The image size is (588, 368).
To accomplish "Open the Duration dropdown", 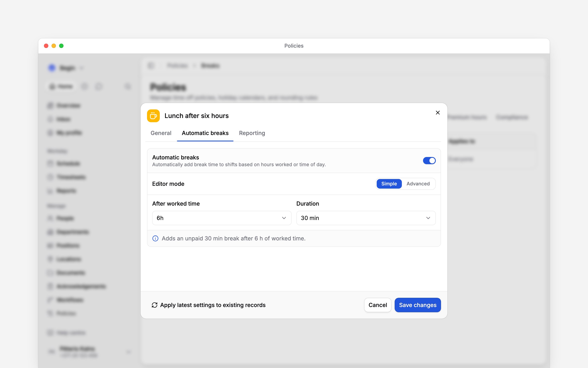I will 366,218.
